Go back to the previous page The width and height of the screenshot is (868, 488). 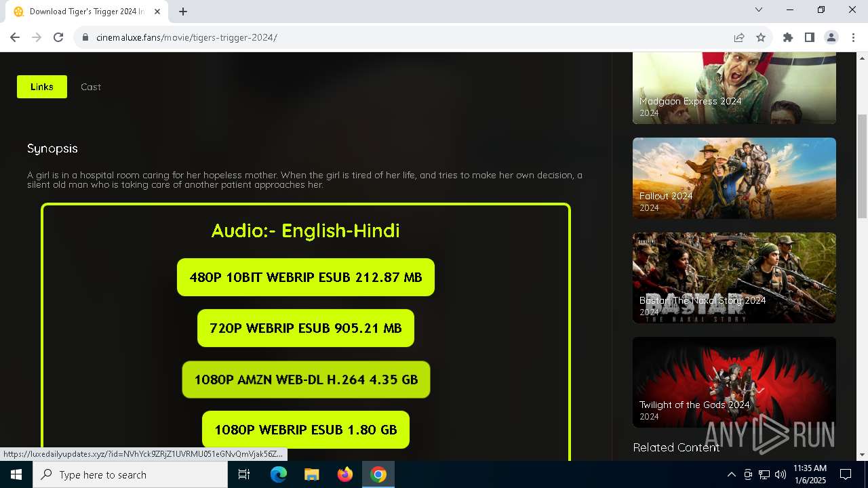pyautogui.click(x=15, y=37)
